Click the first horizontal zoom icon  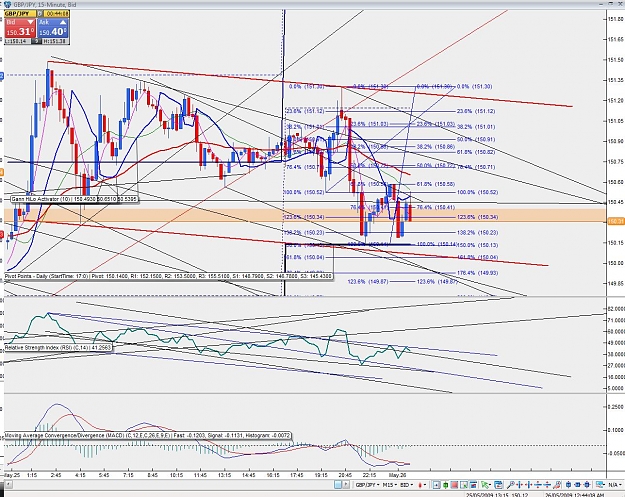click(x=520, y=485)
